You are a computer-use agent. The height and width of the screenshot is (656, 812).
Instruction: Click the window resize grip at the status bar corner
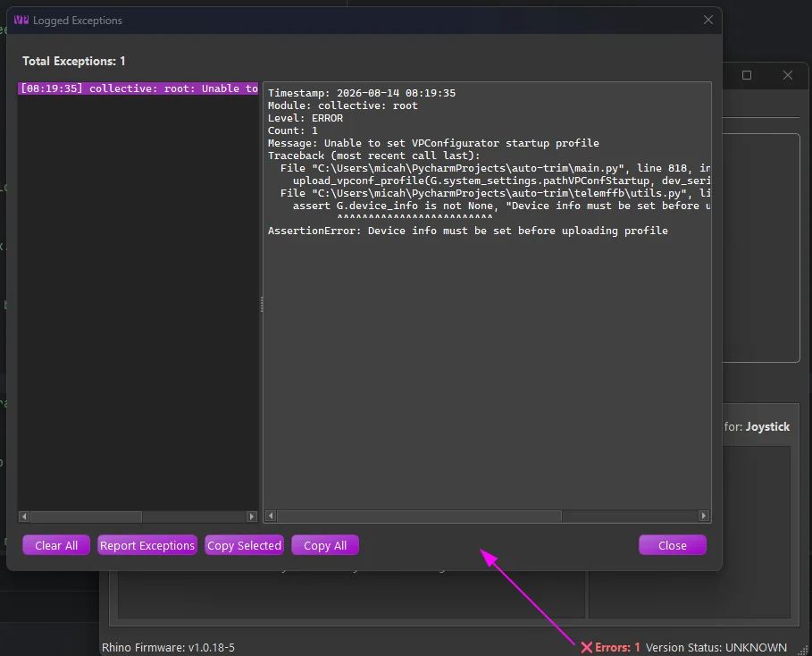coord(804,649)
